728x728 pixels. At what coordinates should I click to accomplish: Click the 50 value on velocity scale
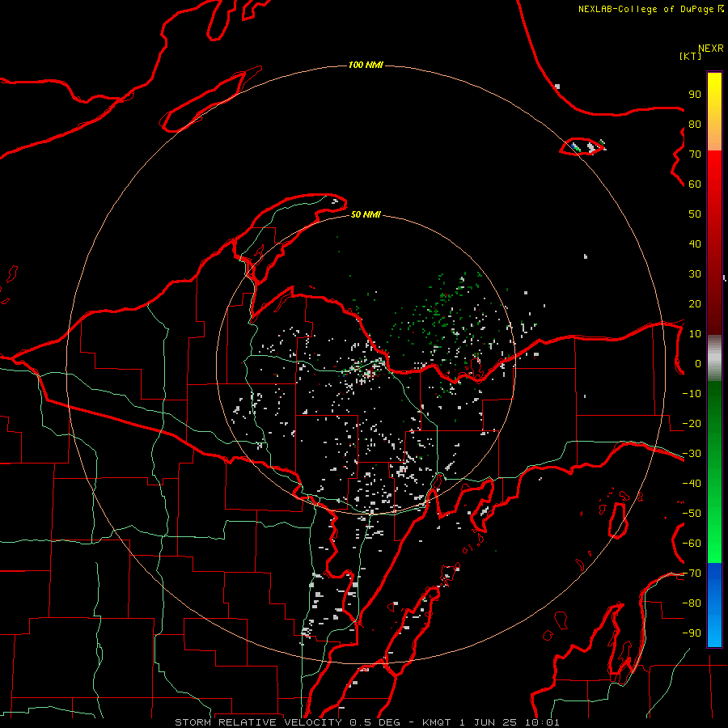[695, 214]
